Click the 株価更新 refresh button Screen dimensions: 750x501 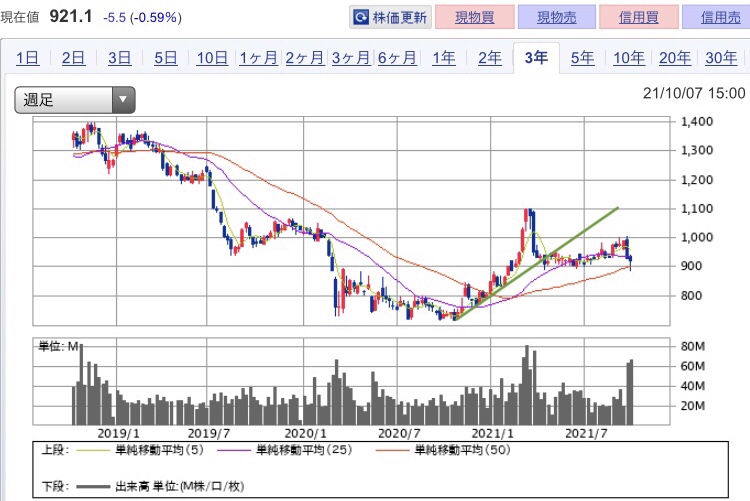click(x=390, y=17)
